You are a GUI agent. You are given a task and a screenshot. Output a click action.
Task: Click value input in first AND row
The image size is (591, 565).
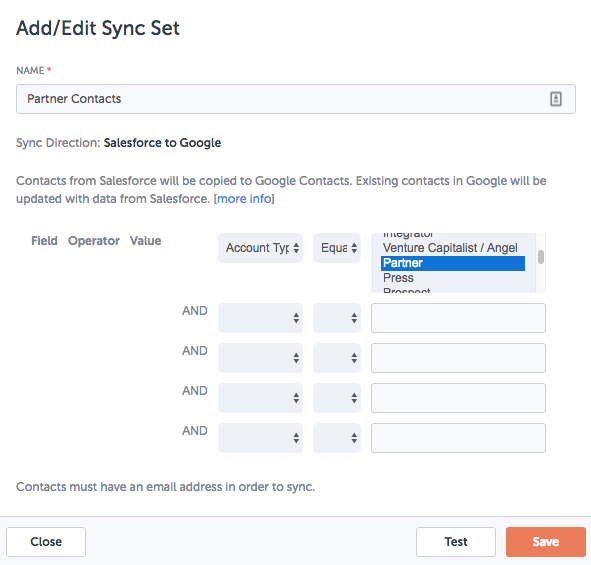(x=458, y=318)
